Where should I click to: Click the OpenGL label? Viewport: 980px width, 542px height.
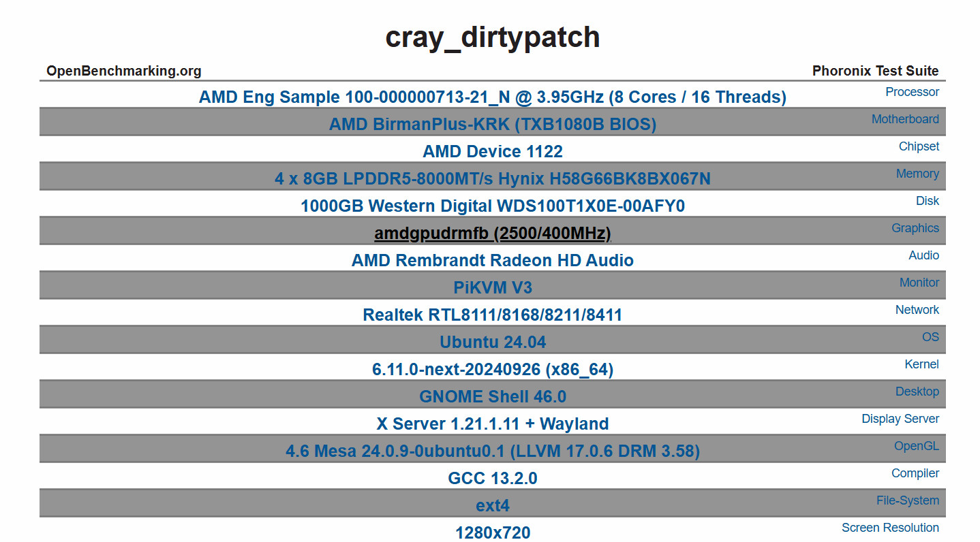click(x=917, y=446)
